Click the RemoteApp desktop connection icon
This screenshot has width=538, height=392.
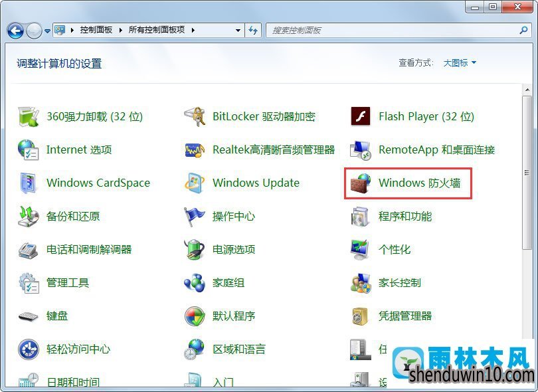click(360, 150)
